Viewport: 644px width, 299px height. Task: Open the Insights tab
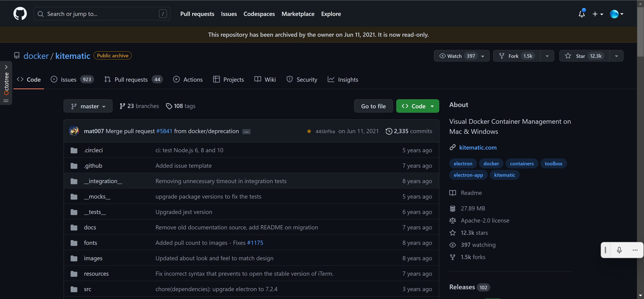pos(348,79)
